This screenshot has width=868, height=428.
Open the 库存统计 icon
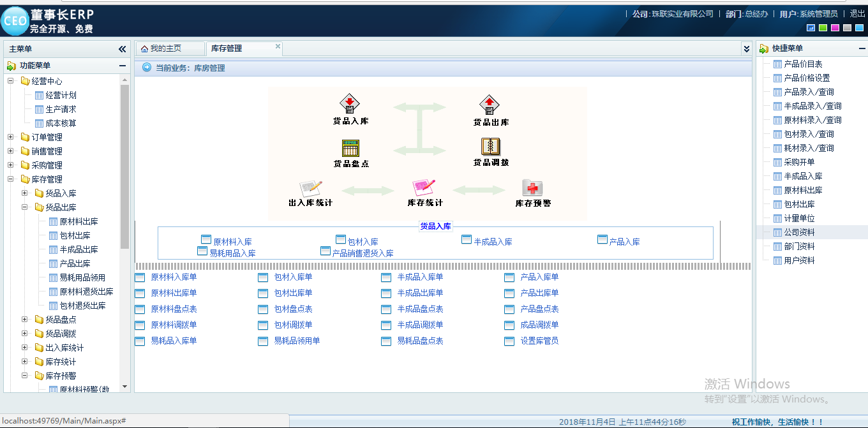[424, 188]
